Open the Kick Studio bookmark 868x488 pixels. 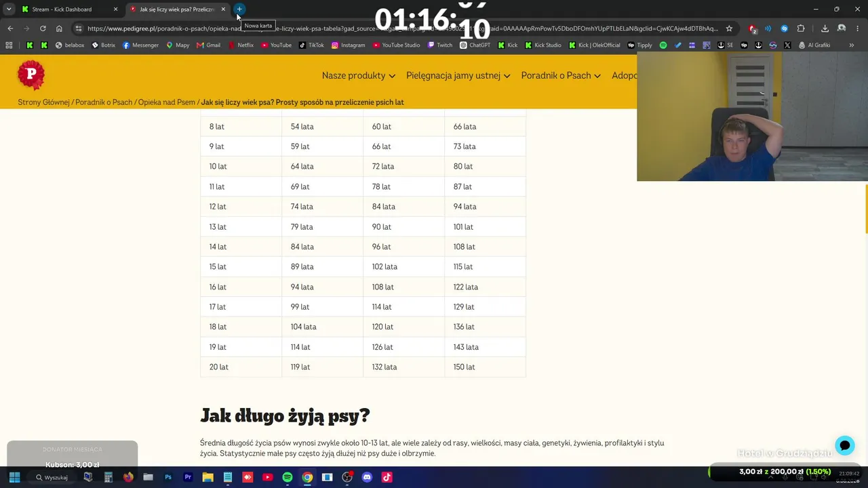(542, 45)
